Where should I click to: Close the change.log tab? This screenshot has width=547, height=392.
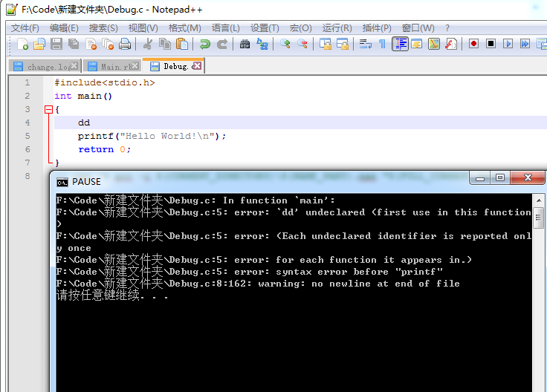point(74,65)
